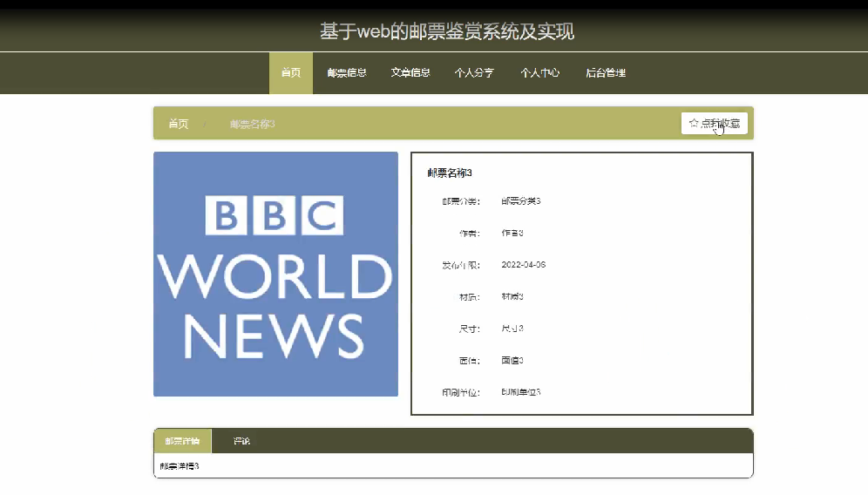Screen dimensions: 868x495
Task: Click the 印刷单位: field label
Action: tap(460, 392)
